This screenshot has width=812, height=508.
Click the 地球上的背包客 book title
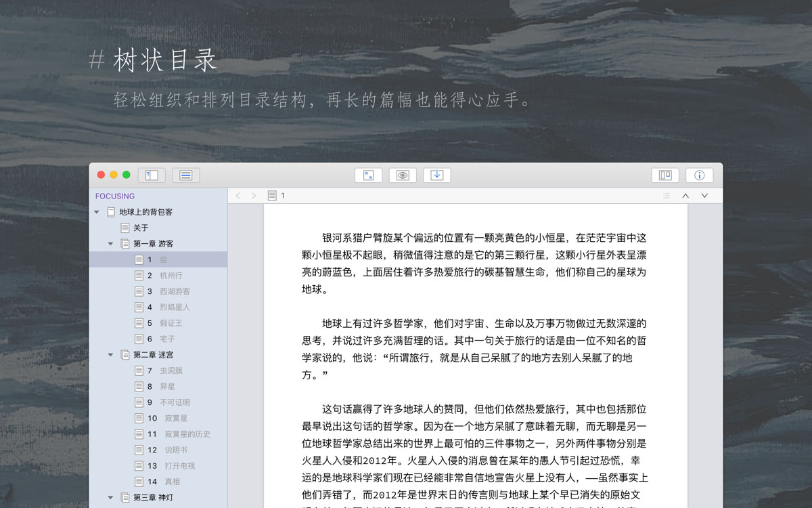tap(146, 212)
